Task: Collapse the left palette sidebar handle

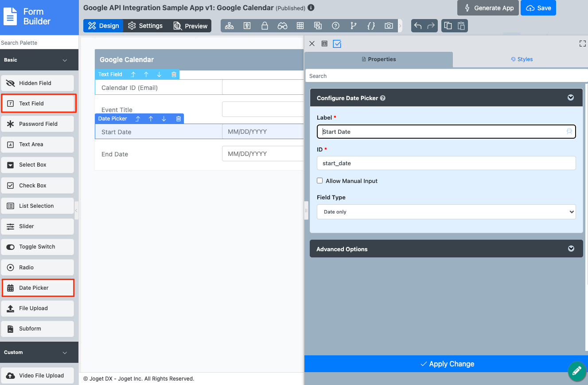Action: tap(76, 211)
